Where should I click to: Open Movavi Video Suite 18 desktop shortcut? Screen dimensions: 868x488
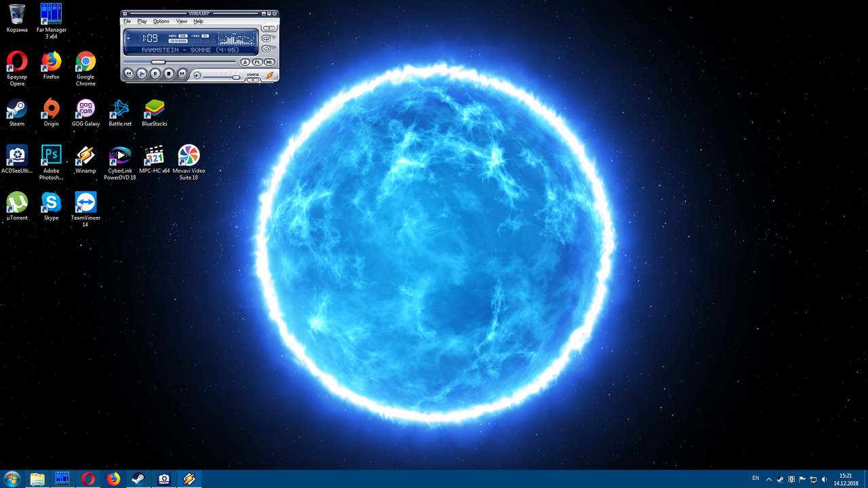[189, 163]
